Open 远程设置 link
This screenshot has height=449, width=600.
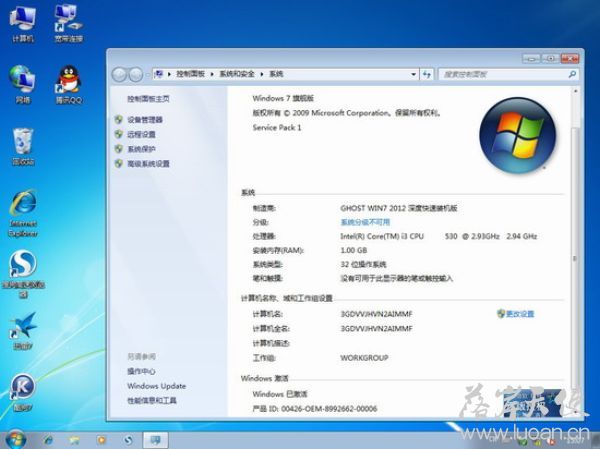pyautogui.click(x=141, y=134)
